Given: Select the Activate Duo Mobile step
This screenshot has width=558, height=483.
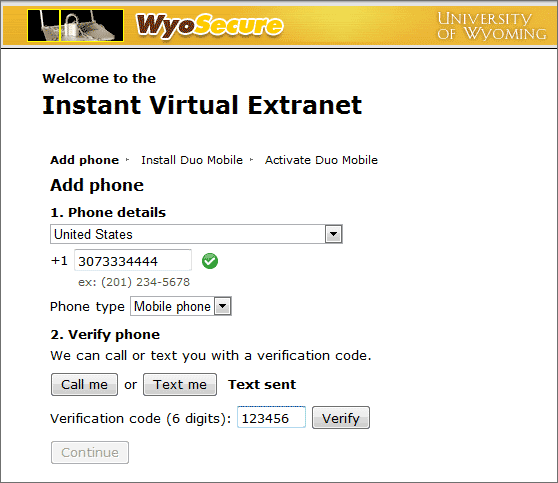Looking at the screenshot, I should coord(321,160).
